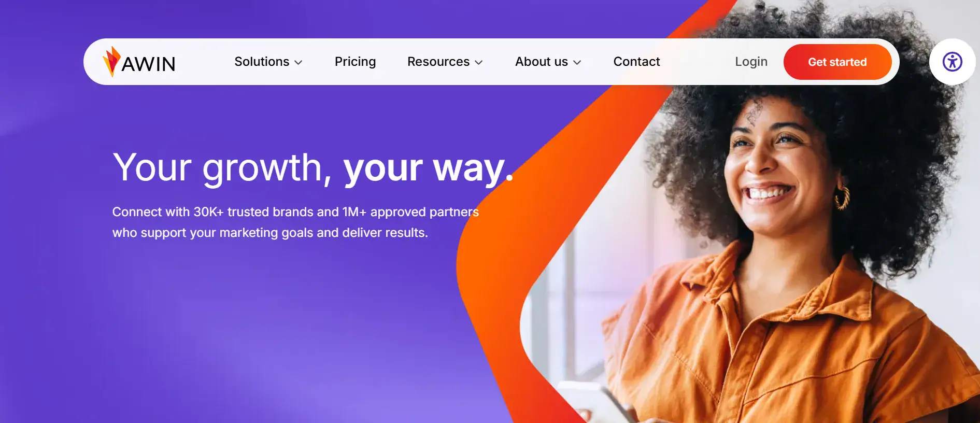Select the About us menu label
The height and width of the screenshot is (423, 980).
tap(542, 62)
